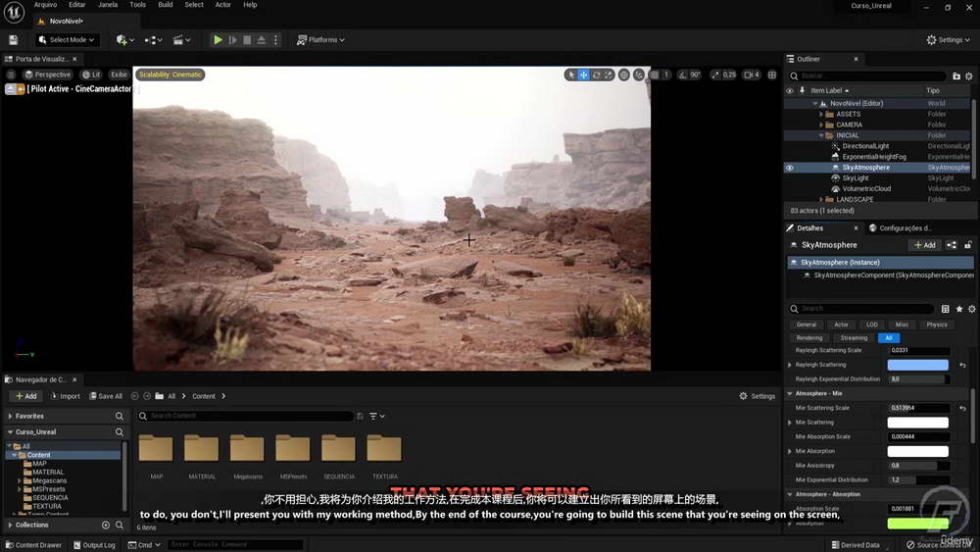Click the Outliner add folder icon
The width and height of the screenshot is (980, 552).
[956, 76]
